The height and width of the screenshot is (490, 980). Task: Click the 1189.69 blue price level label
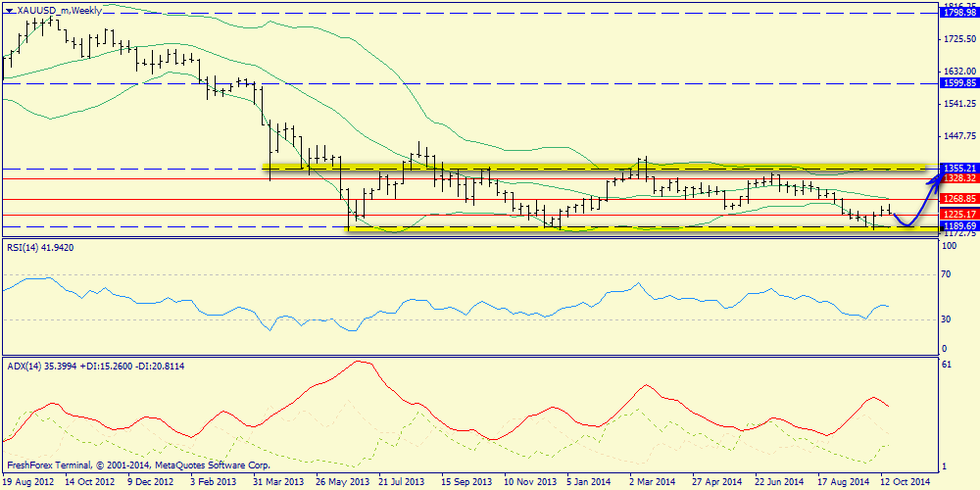(x=958, y=225)
